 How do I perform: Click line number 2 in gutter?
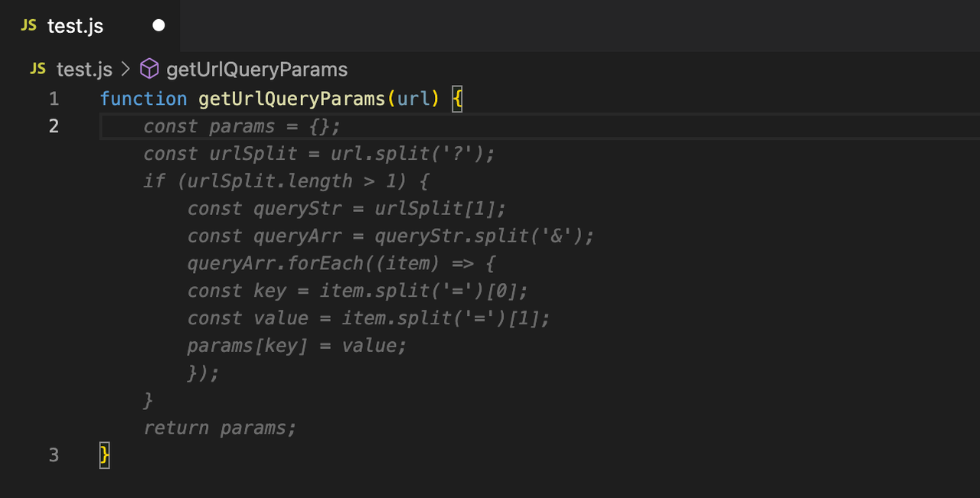click(54, 126)
